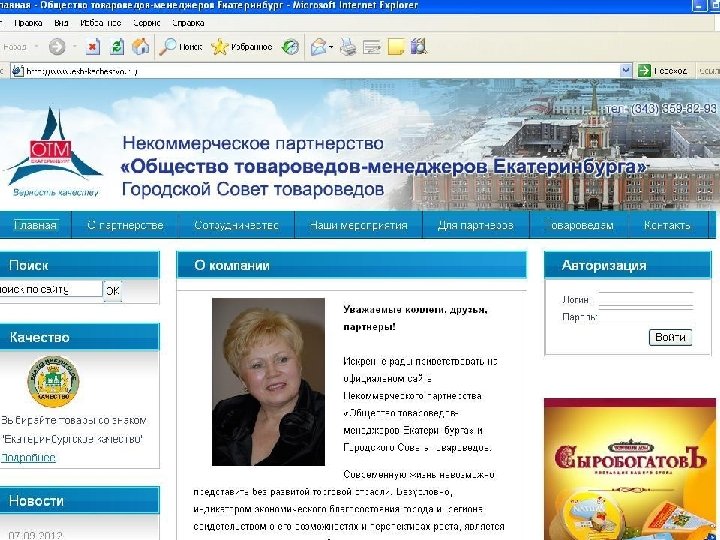Open the Контакты navigation tab
Viewport: 720px width, 540px height.
pos(667,225)
